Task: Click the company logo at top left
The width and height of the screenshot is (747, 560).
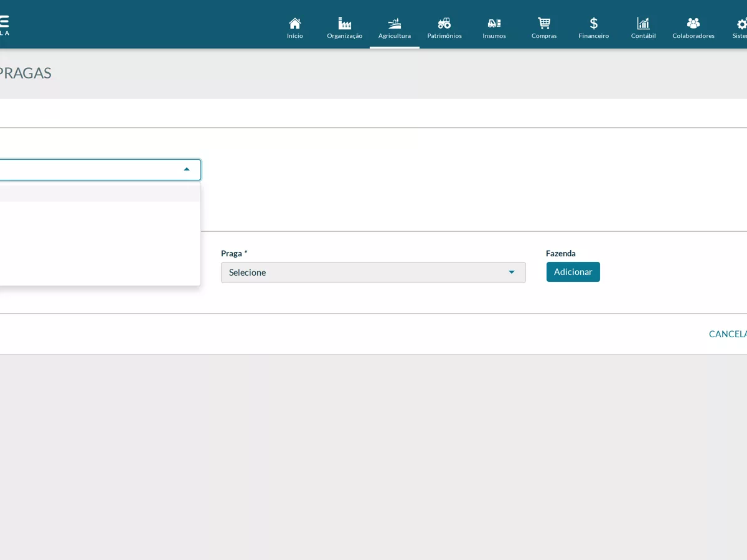Action: click(4, 25)
